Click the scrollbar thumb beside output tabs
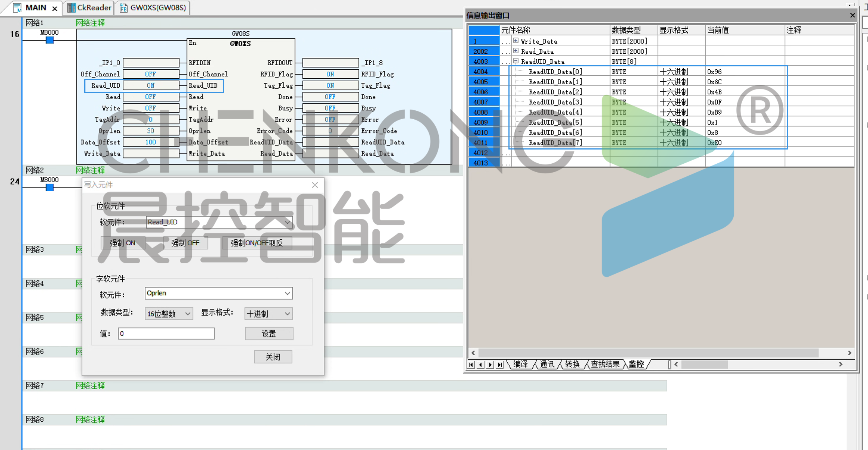 coord(704,364)
